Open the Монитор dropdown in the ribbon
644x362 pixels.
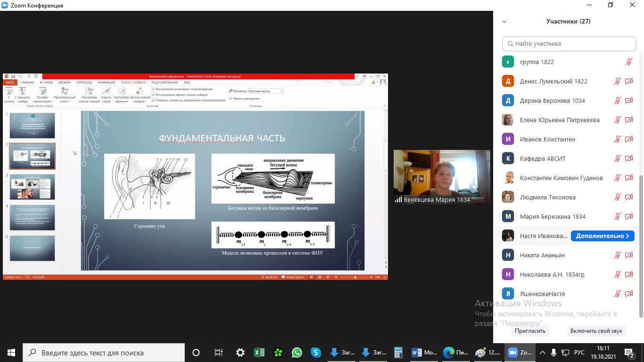265,91
